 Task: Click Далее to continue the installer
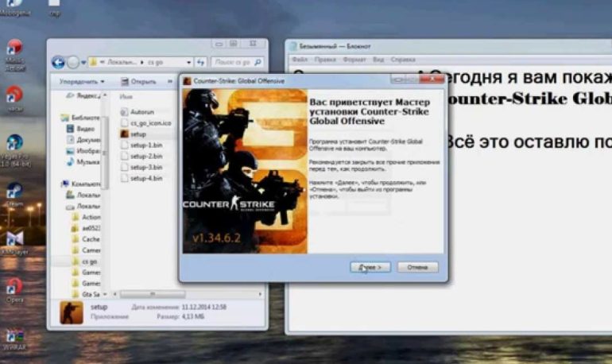point(370,267)
